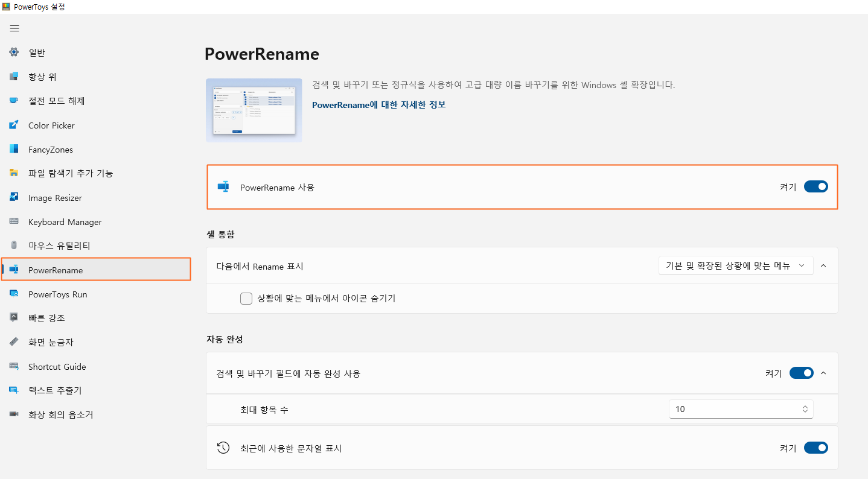868x479 pixels.
Task: Select Image Resizer in the sidebar
Action: click(x=55, y=198)
